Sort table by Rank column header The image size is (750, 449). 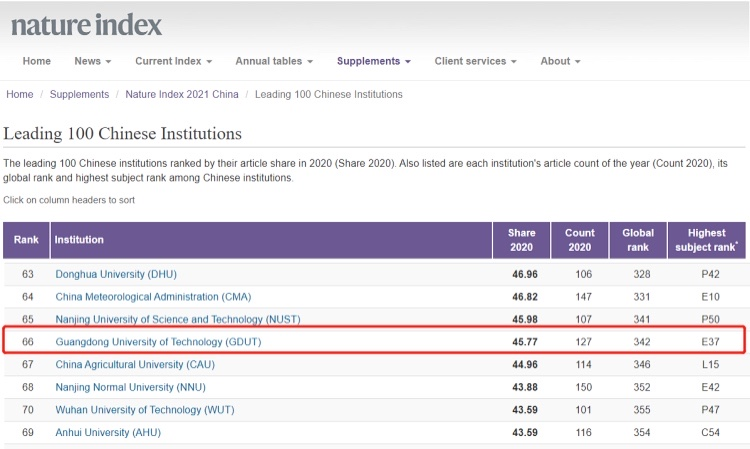click(26, 240)
